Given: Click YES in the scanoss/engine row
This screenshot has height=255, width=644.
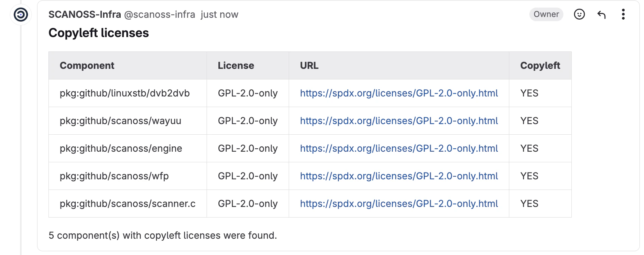Looking at the screenshot, I should [529, 148].
